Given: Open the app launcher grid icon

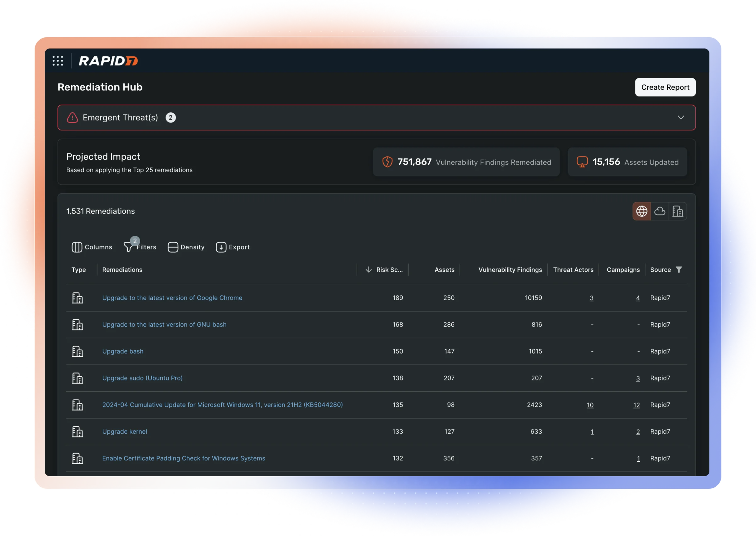Looking at the screenshot, I should (x=58, y=61).
